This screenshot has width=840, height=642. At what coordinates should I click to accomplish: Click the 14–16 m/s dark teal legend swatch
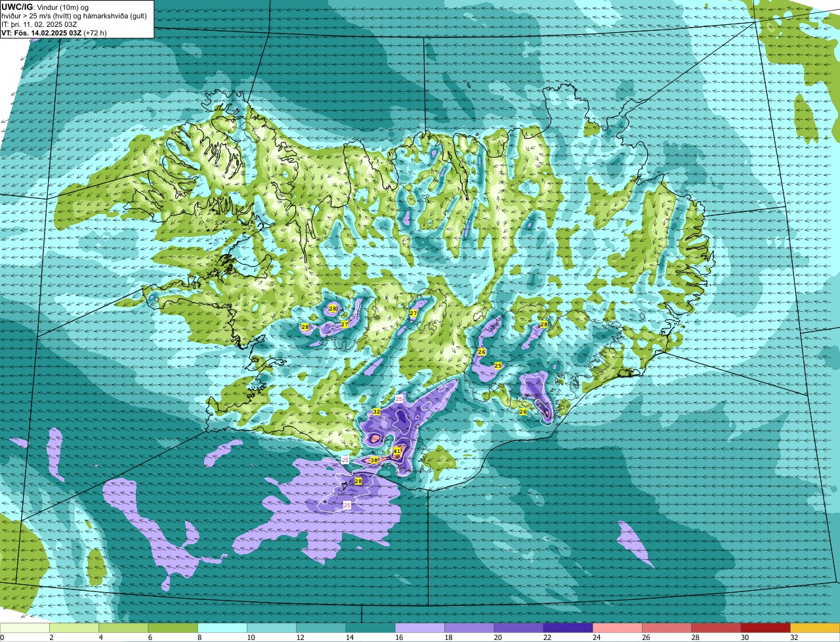(371, 628)
